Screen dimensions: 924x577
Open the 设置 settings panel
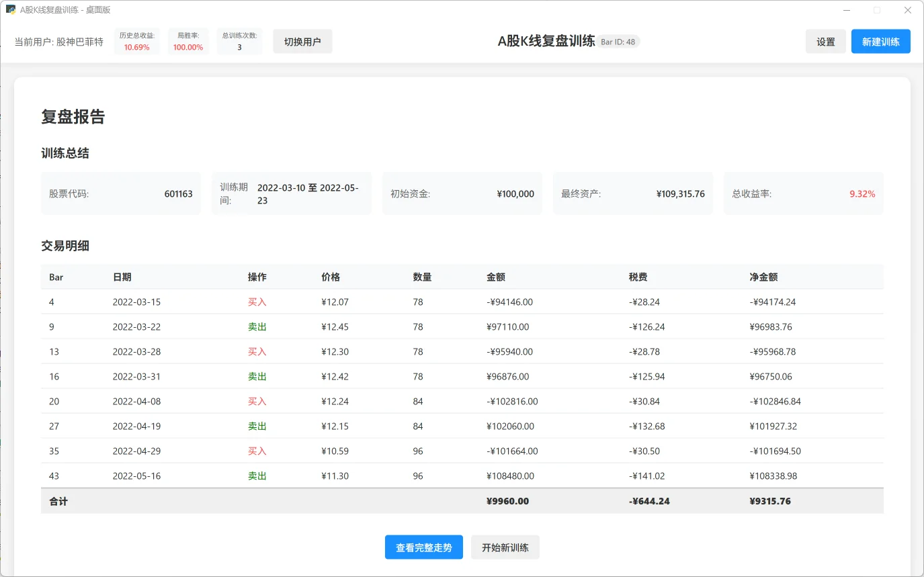pyautogui.click(x=825, y=41)
